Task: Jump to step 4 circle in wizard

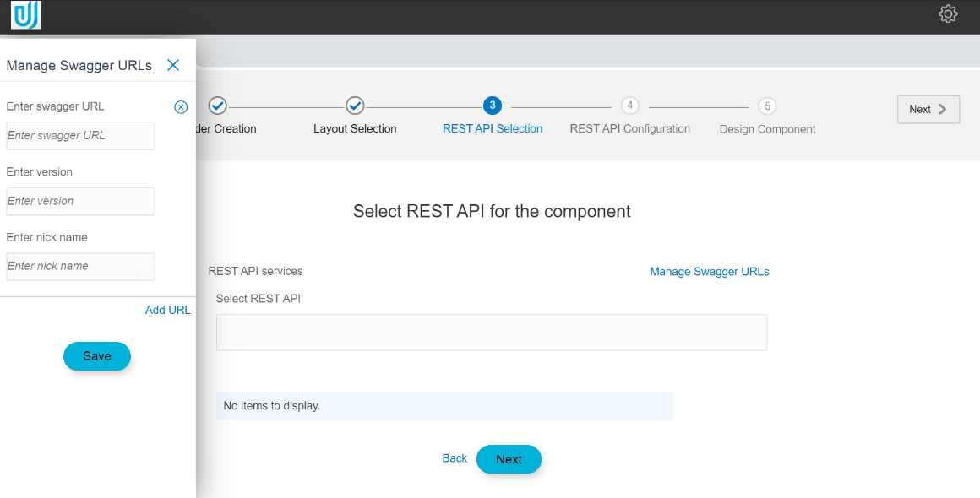Action: click(629, 106)
